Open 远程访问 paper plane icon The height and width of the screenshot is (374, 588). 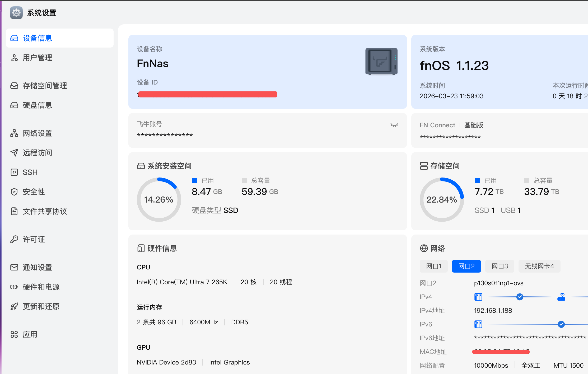point(14,153)
